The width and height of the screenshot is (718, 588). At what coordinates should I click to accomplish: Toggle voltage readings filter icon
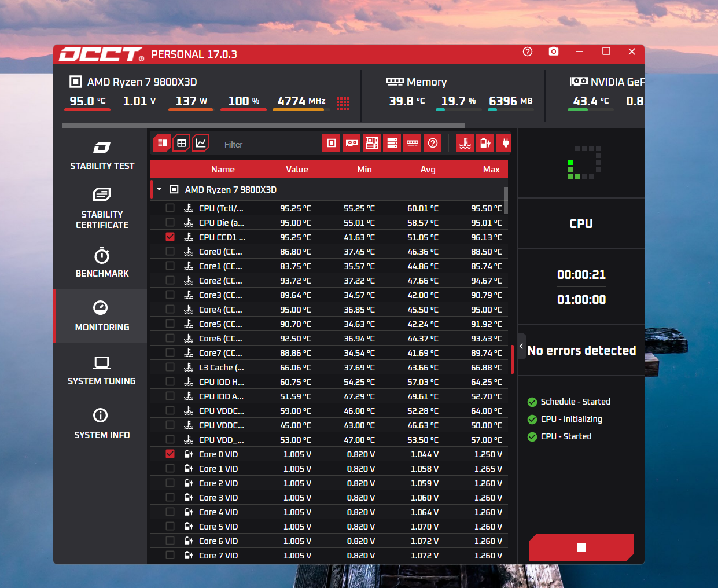pyautogui.click(x=485, y=143)
